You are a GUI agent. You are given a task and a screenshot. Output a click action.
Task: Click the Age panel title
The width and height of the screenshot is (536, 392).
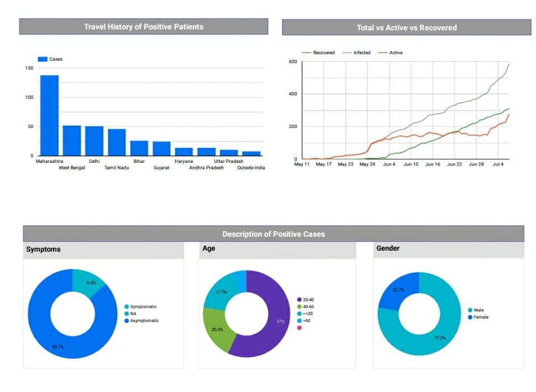click(209, 248)
